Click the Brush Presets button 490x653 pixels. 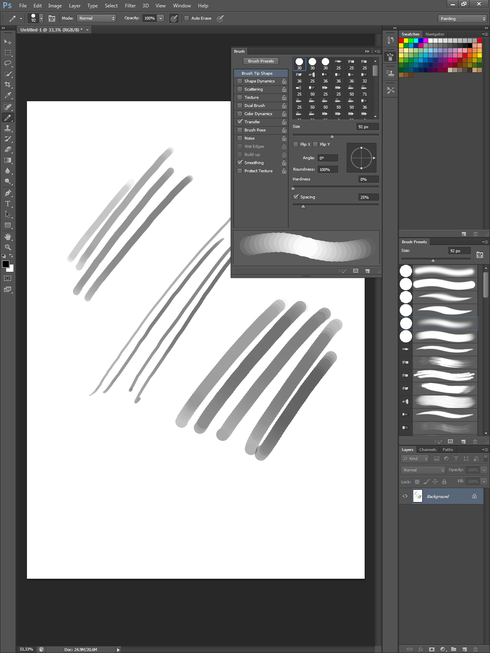[261, 61]
